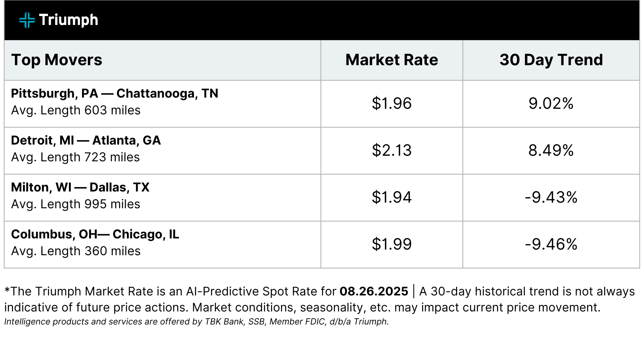Click the $1.99 market rate cell
The width and height of the screenshot is (644, 342).
click(392, 244)
